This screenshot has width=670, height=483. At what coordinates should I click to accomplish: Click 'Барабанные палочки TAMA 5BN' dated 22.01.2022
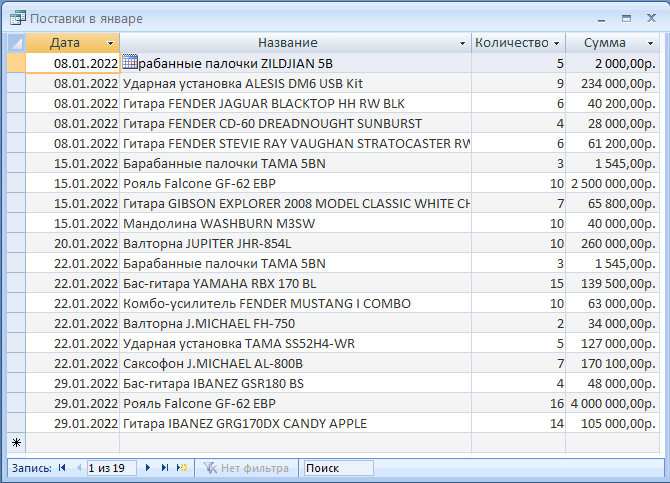tap(295, 263)
